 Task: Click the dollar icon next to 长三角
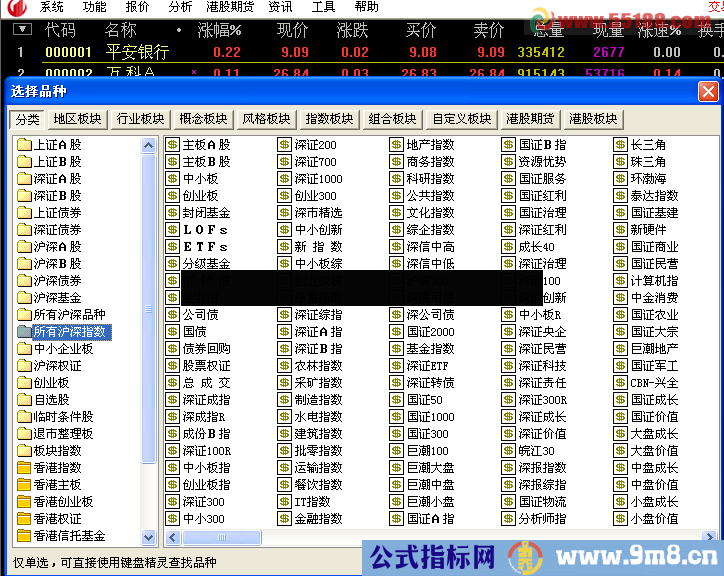point(620,145)
